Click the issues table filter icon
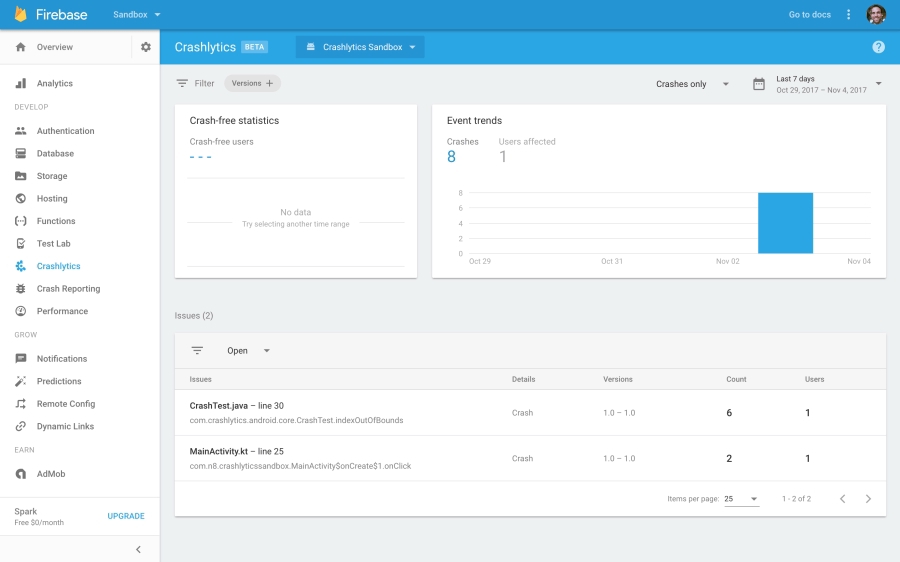900x562 pixels. pos(197,351)
